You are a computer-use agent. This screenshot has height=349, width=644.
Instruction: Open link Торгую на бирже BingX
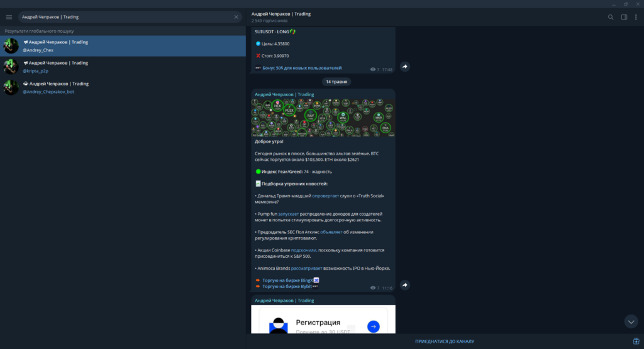287,280
